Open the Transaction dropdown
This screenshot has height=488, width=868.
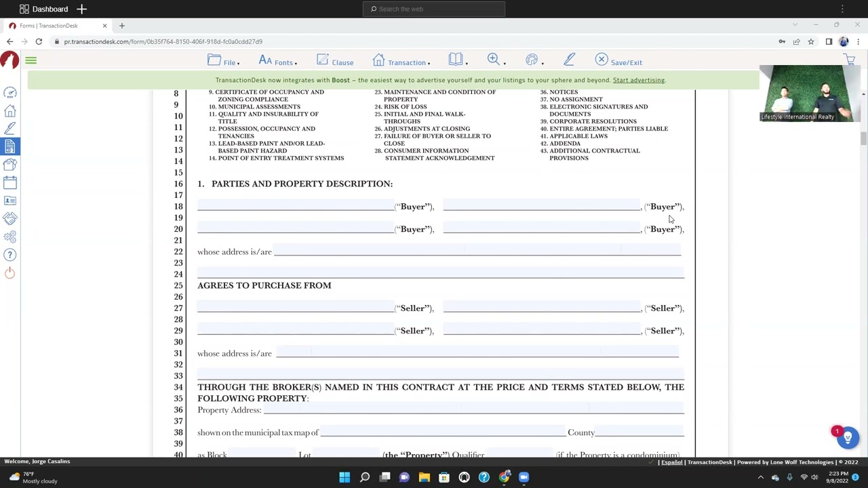pyautogui.click(x=401, y=61)
